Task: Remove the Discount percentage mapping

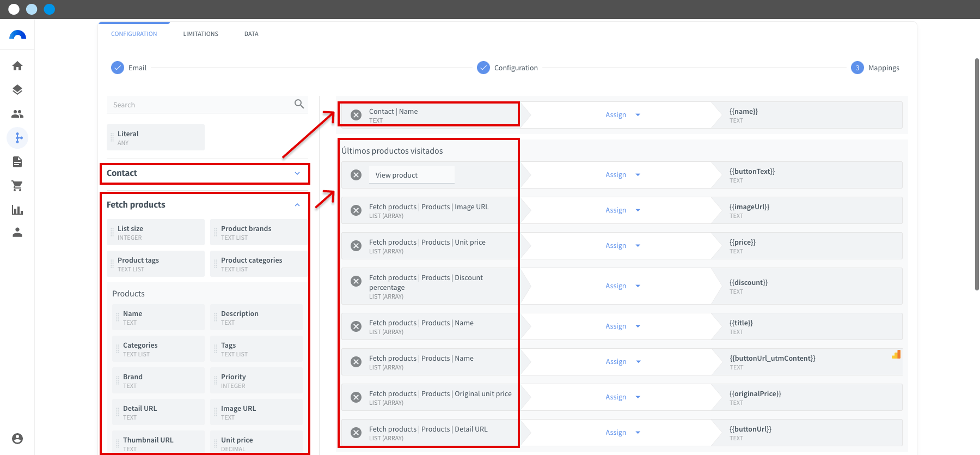Action: tap(356, 281)
